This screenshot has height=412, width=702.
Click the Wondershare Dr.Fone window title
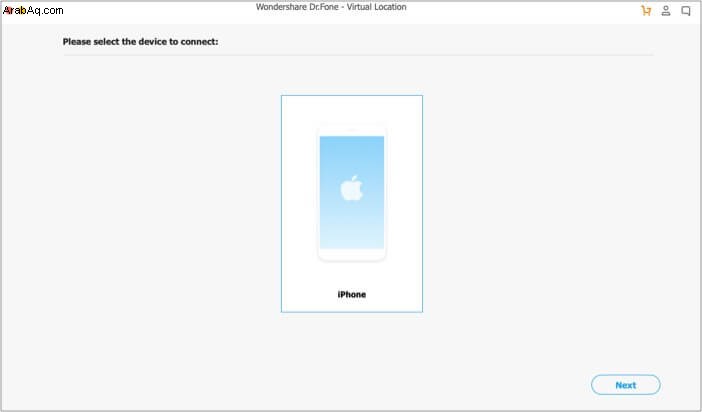point(331,7)
